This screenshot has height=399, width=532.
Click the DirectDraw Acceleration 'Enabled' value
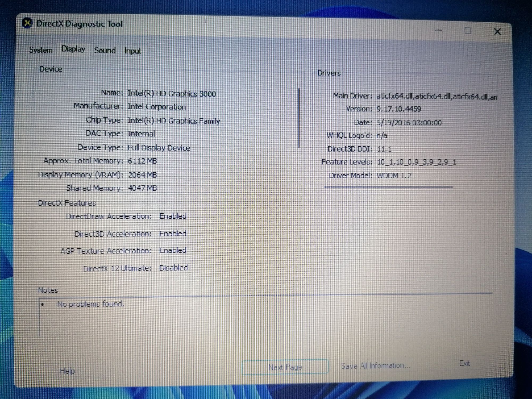173,216
